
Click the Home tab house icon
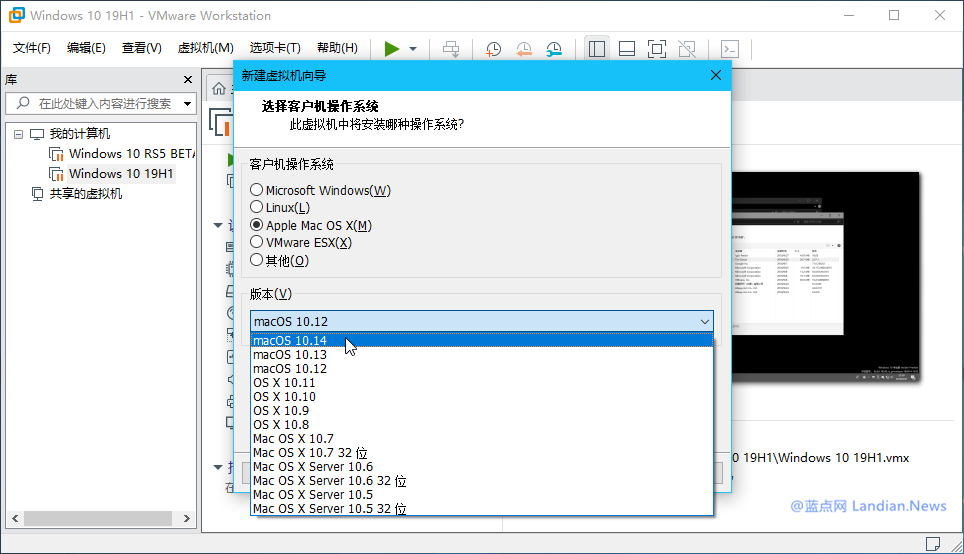tap(219, 89)
